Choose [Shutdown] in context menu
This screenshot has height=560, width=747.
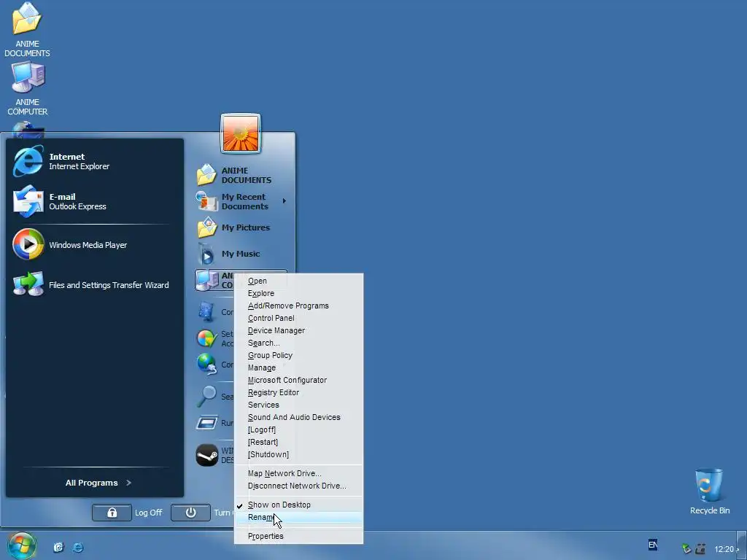click(x=298, y=454)
